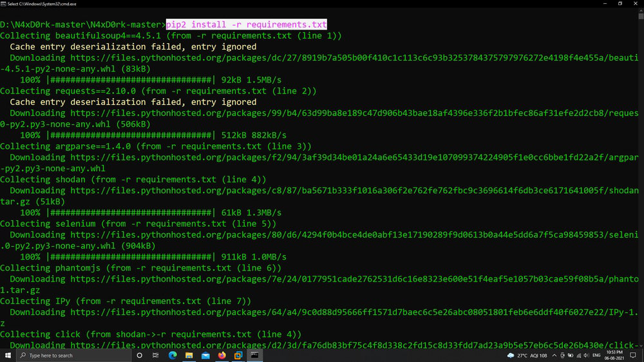644x362 pixels.
Task: Restore down the cmd.exe window
Action: tap(620, 4)
